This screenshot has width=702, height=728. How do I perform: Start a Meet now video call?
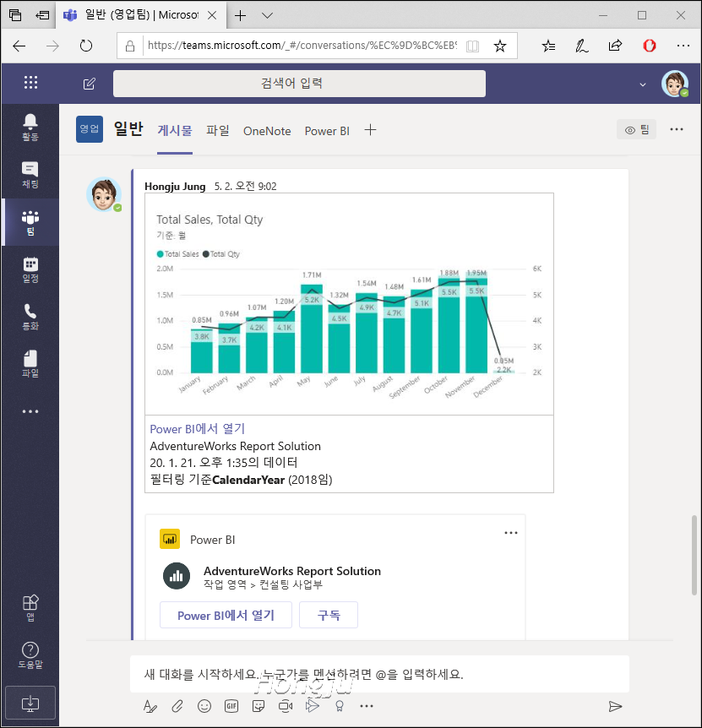[x=286, y=706]
